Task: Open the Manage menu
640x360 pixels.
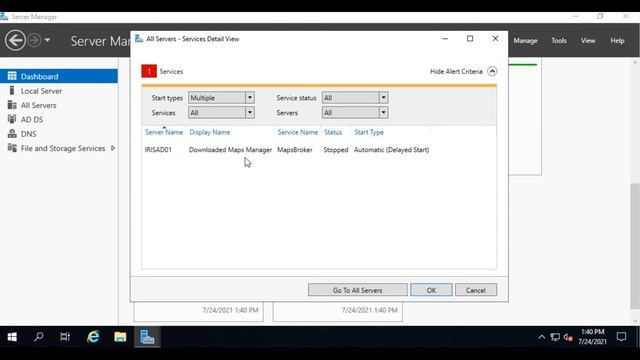Action: coord(525,40)
